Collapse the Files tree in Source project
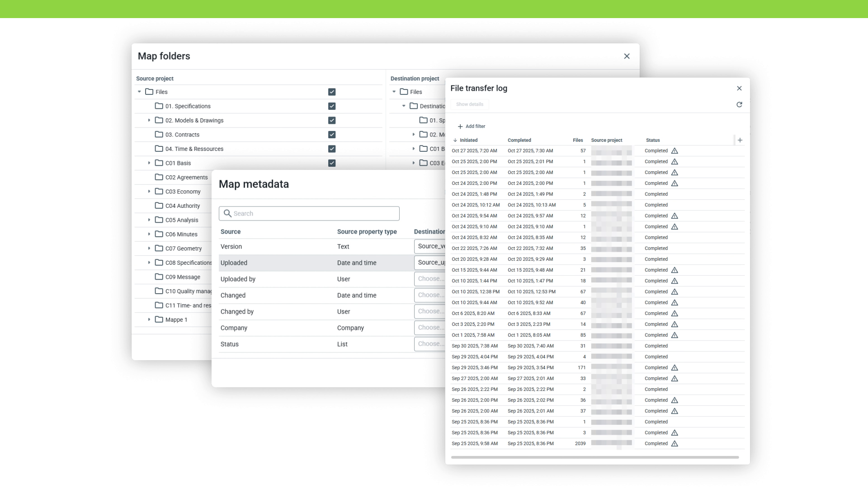Screen dimensions: 868x488 tap(139, 92)
